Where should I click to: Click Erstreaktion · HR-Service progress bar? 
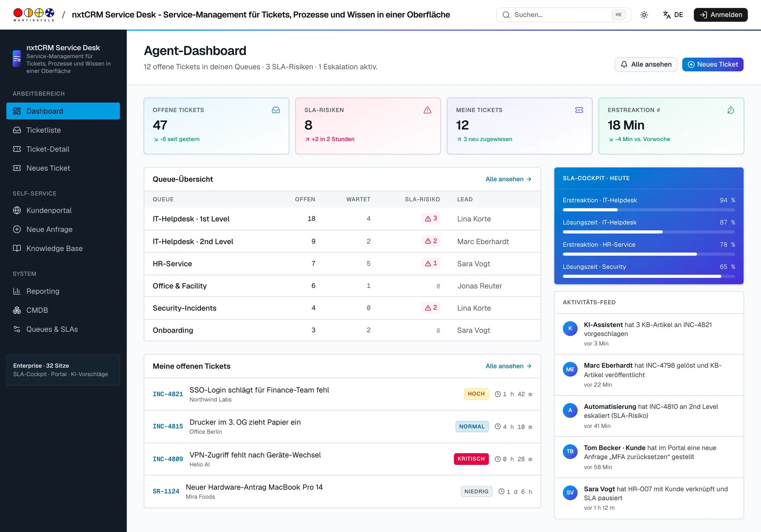point(648,254)
